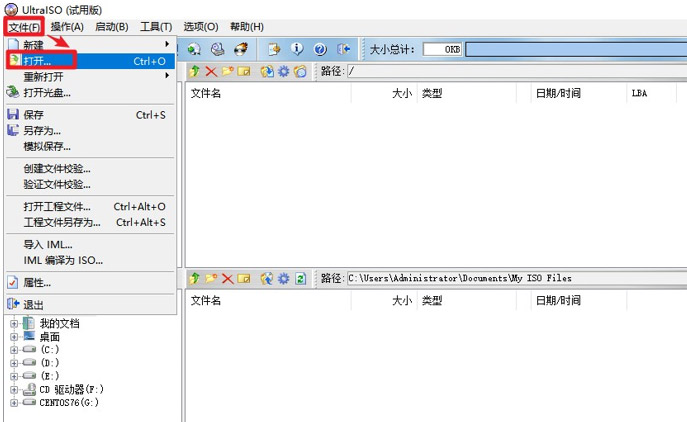Image resolution: width=687 pixels, height=422 pixels.
Task: Select 另存为... menu item
Action: (x=89, y=131)
